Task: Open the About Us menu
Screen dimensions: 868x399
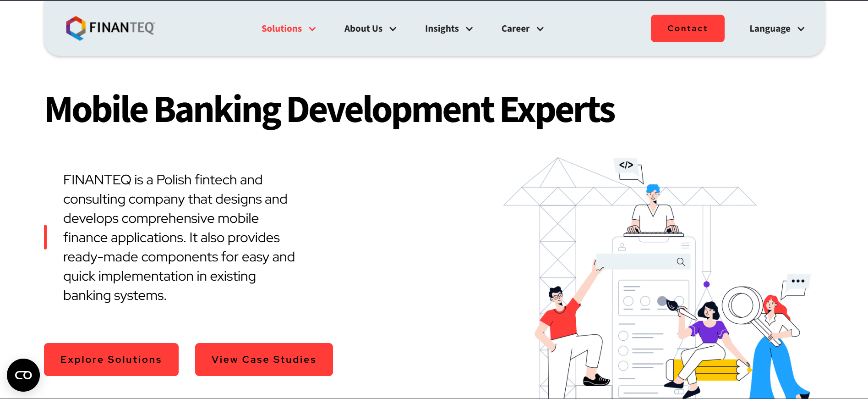Action: click(x=363, y=28)
